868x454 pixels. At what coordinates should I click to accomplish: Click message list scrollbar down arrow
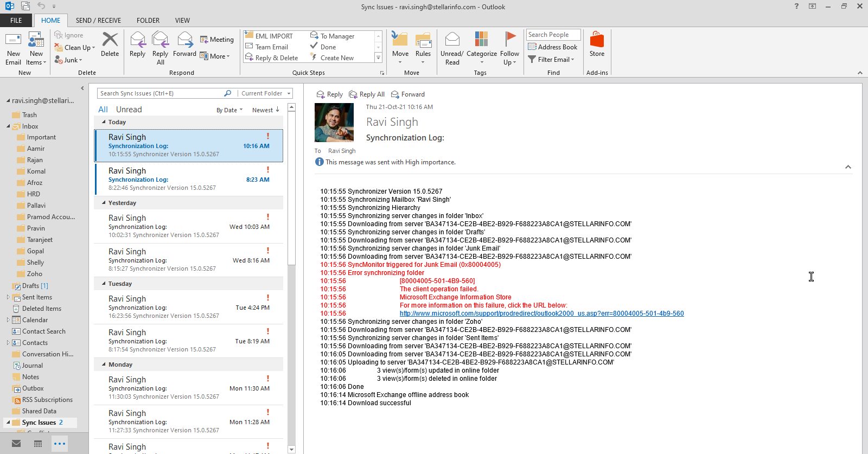tap(291, 450)
